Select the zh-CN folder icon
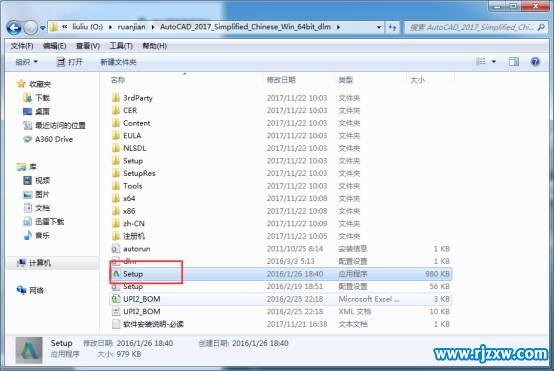 pyautogui.click(x=116, y=223)
